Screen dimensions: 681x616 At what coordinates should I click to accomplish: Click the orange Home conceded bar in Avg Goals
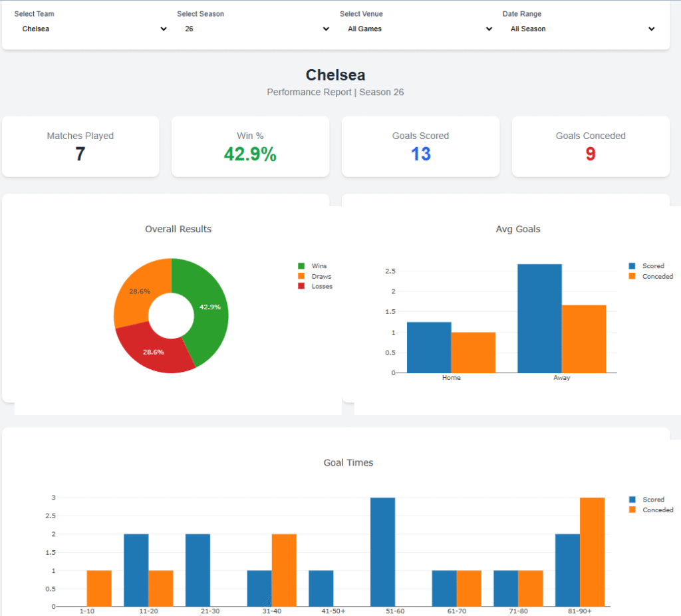coord(473,353)
